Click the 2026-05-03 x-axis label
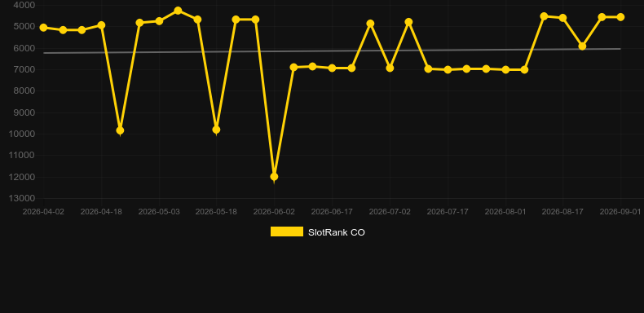 tap(159, 212)
